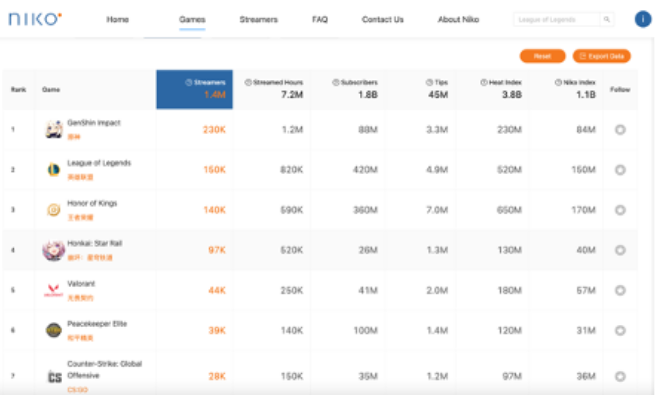The height and width of the screenshot is (395, 655).
Task: Click the search magnifier icon
Action: 607,20
